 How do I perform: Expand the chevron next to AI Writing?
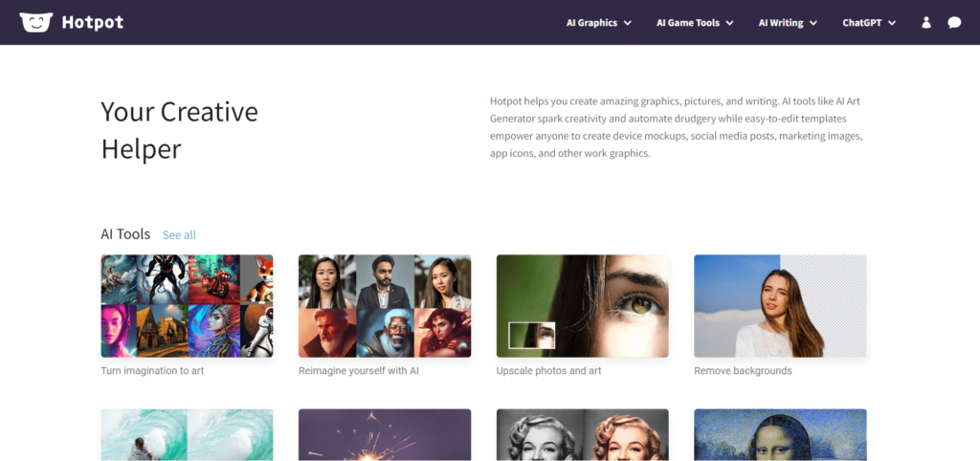tap(813, 23)
